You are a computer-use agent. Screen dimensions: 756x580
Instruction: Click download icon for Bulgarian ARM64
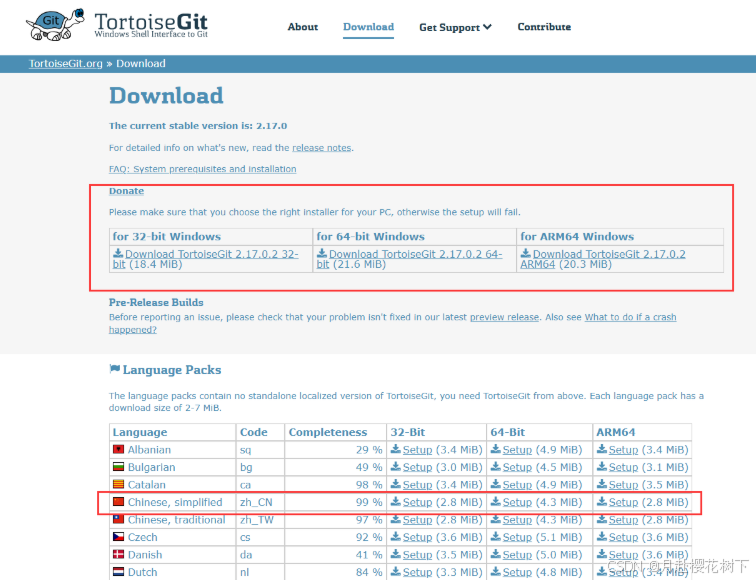[x=602, y=466]
